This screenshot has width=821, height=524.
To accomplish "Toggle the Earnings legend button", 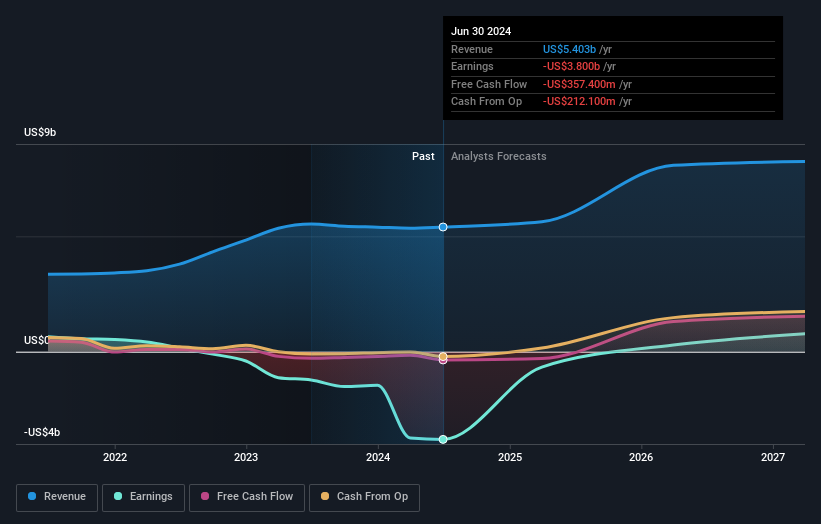I will [143, 497].
